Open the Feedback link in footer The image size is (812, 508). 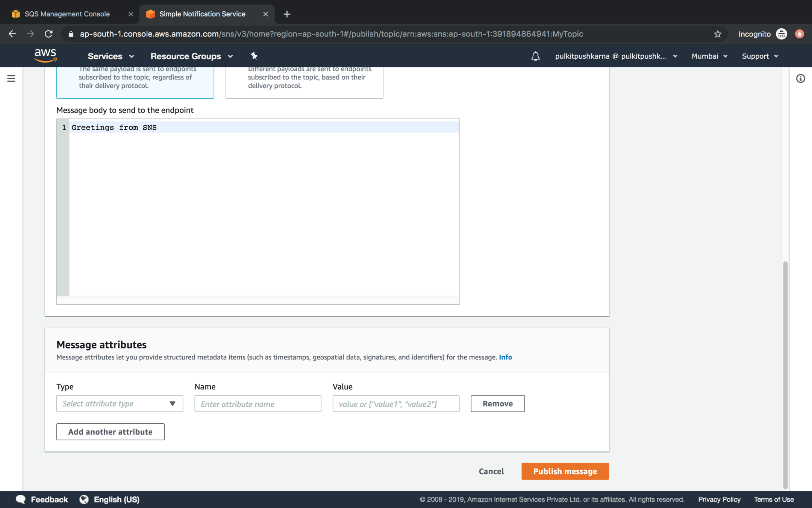tap(49, 499)
